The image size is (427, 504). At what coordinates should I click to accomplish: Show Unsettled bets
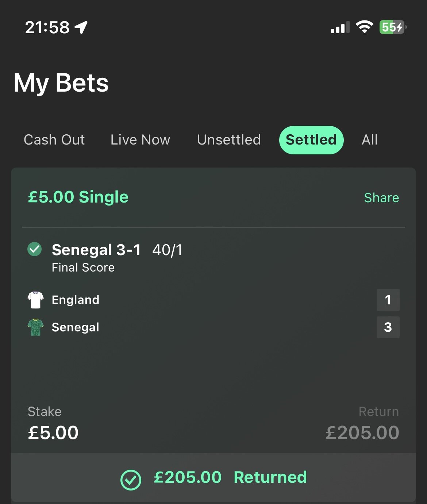(229, 140)
